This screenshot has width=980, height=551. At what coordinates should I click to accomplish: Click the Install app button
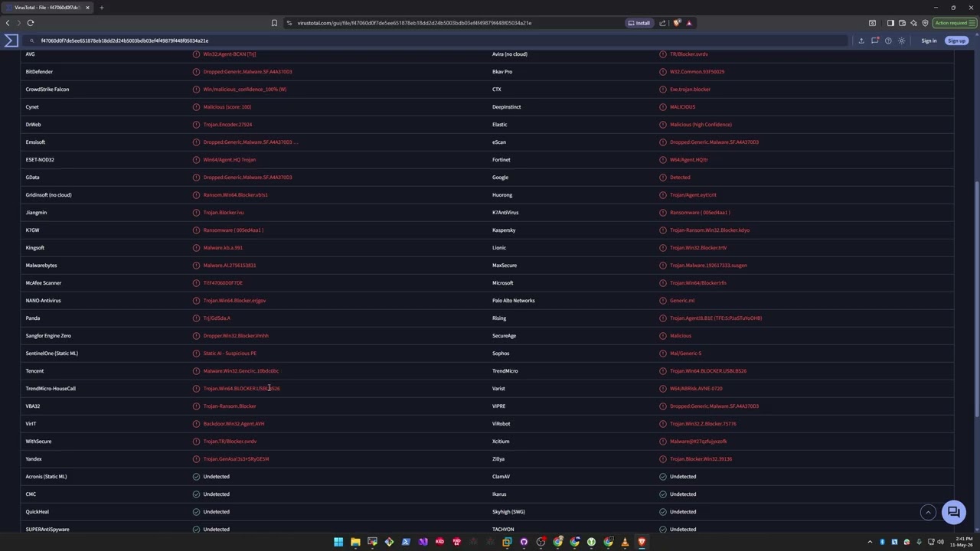639,23
